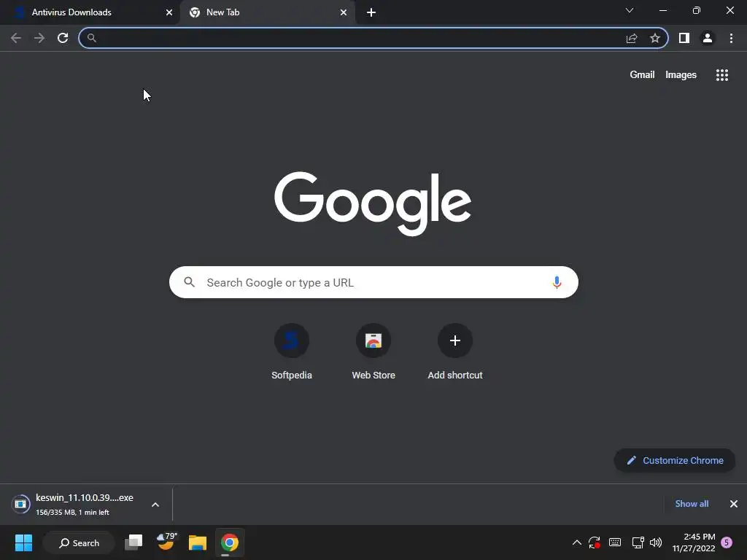Image resolution: width=747 pixels, height=560 pixels.
Task: Close the downloads bar
Action: pyautogui.click(x=734, y=504)
